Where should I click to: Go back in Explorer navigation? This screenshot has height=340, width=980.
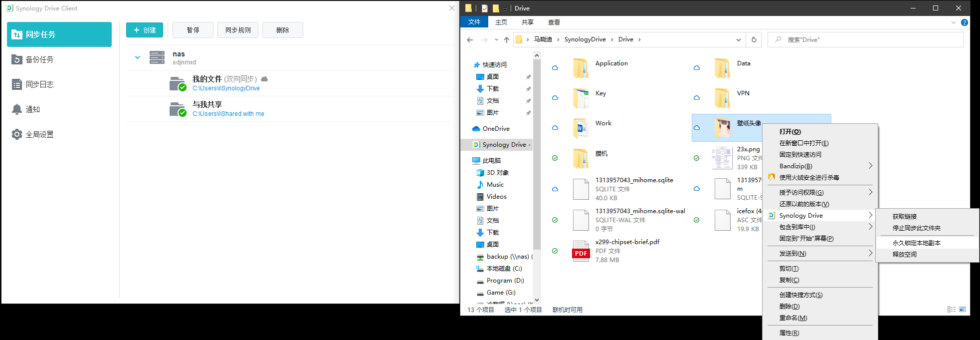pyautogui.click(x=470, y=39)
